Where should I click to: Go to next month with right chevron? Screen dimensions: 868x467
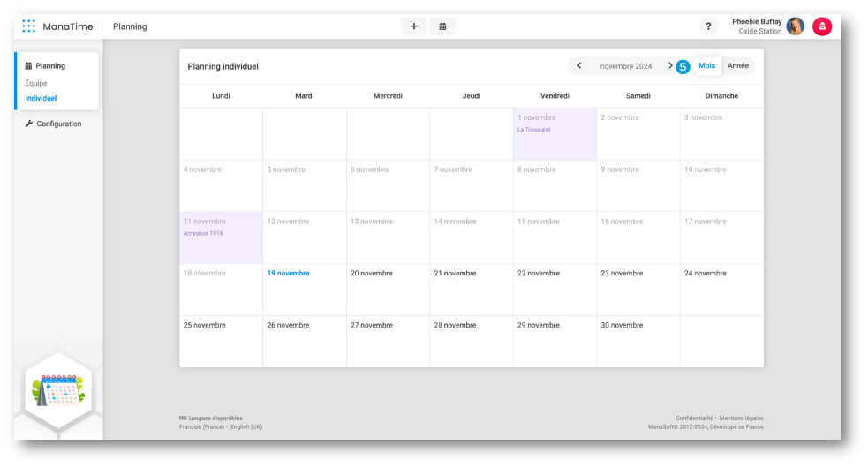tap(670, 66)
